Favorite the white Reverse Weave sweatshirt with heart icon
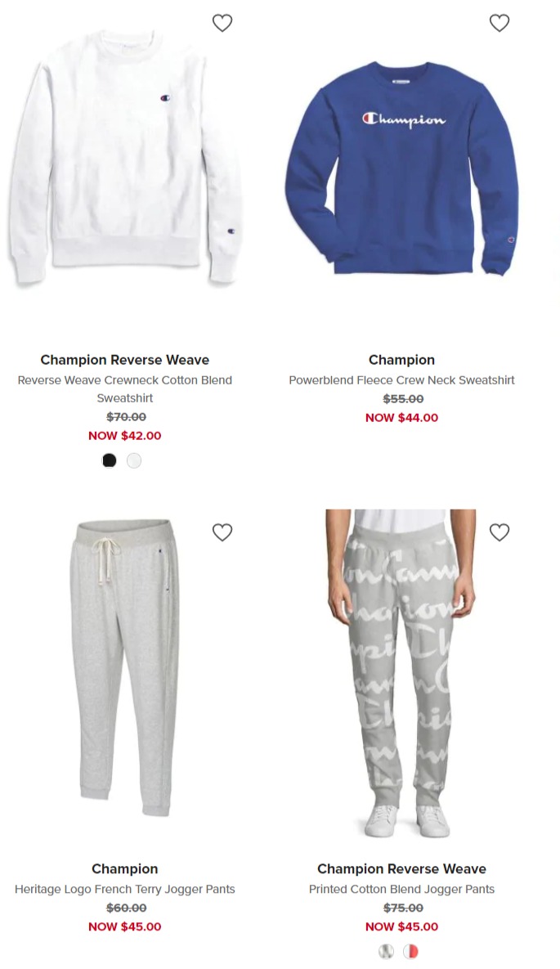 click(x=222, y=23)
